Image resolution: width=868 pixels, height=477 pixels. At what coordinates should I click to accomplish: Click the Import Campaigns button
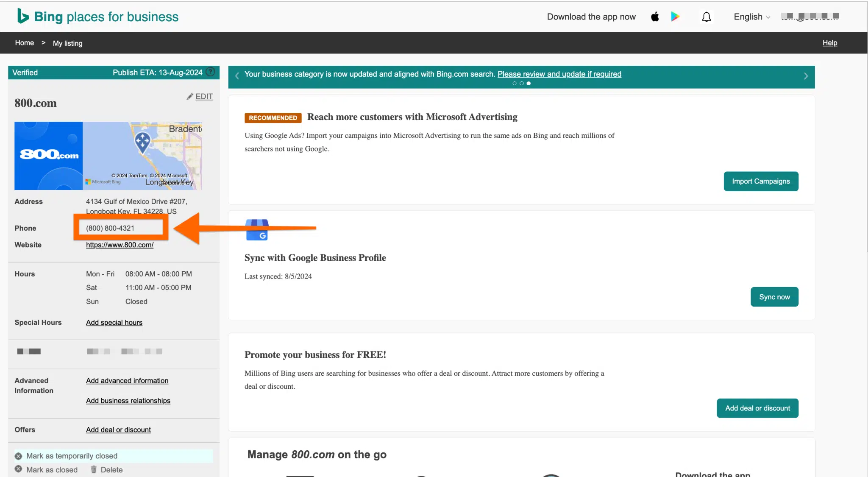coord(761,181)
